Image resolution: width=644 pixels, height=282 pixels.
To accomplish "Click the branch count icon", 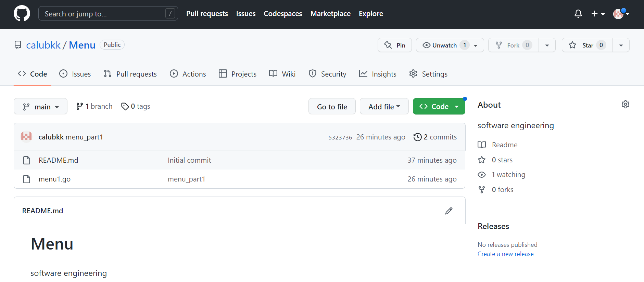I will pyautogui.click(x=80, y=107).
